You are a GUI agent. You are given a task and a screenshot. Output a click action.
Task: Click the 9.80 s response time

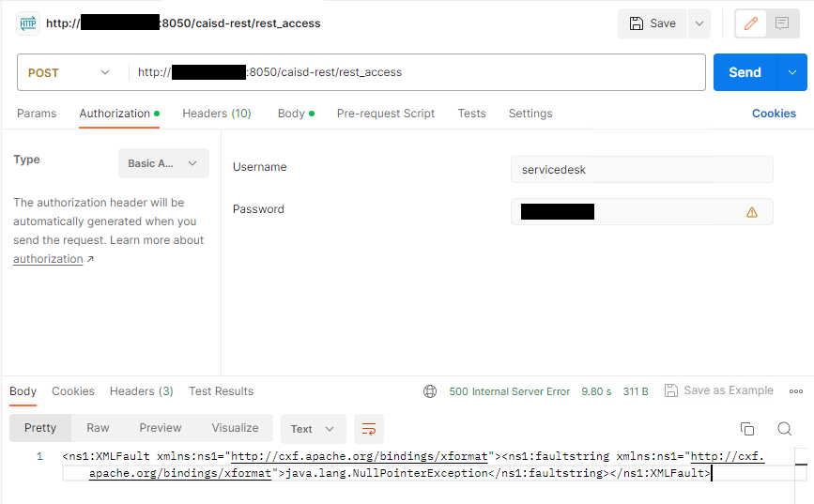(596, 391)
